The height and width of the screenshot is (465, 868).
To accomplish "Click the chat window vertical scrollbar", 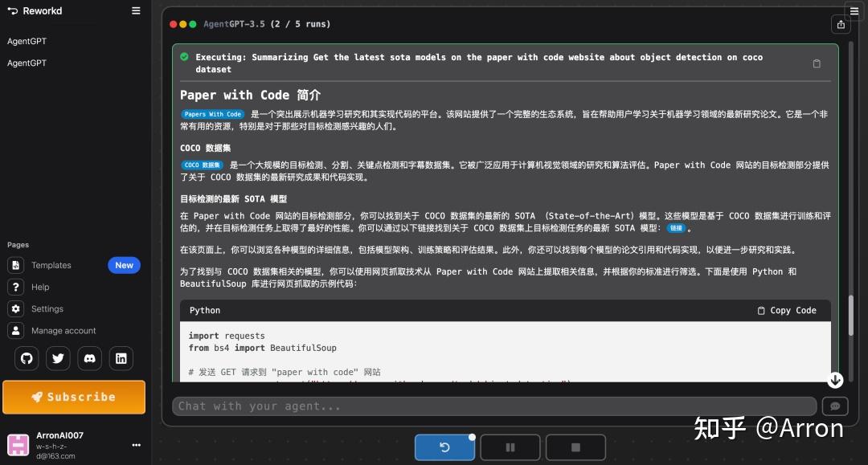I will (x=851, y=315).
